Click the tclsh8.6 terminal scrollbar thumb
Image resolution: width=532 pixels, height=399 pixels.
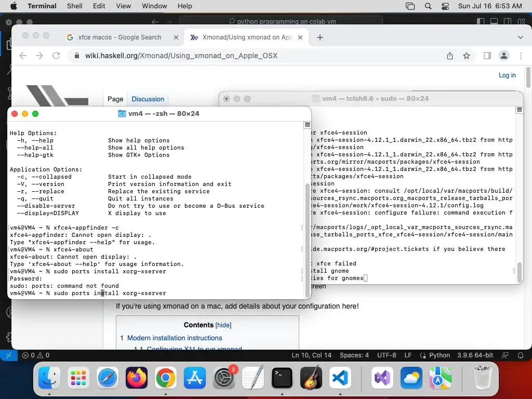pos(519,272)
